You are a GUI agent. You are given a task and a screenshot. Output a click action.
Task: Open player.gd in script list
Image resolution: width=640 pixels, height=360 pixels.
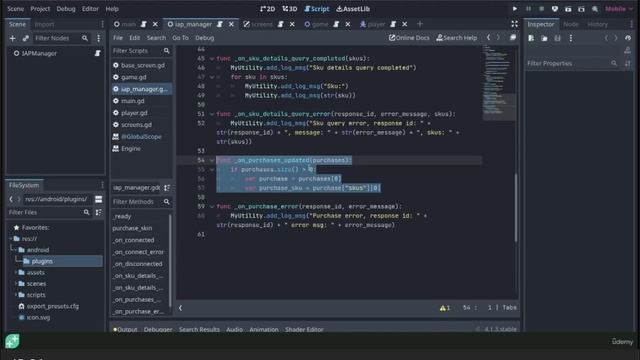point(134,113)
